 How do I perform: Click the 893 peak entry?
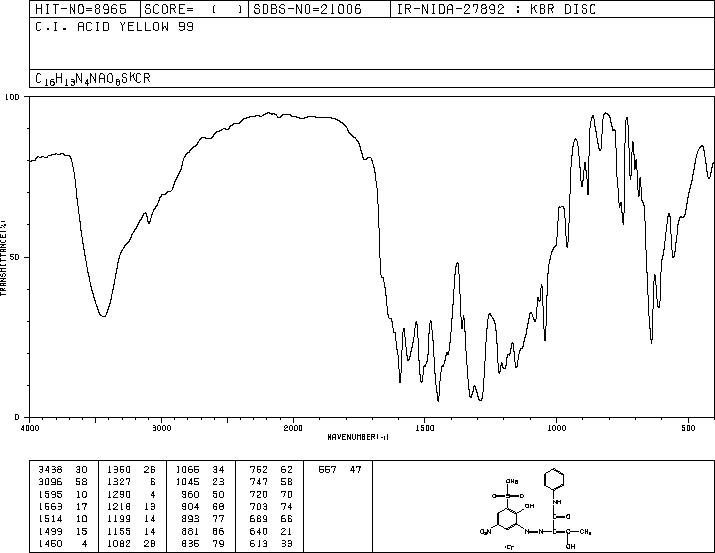point(203,519)
